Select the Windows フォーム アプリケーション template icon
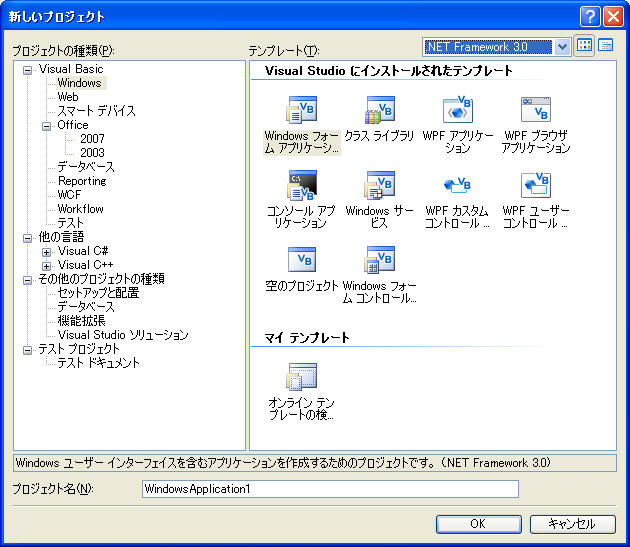The image size is (630, 547). click(x=302, y=109)
